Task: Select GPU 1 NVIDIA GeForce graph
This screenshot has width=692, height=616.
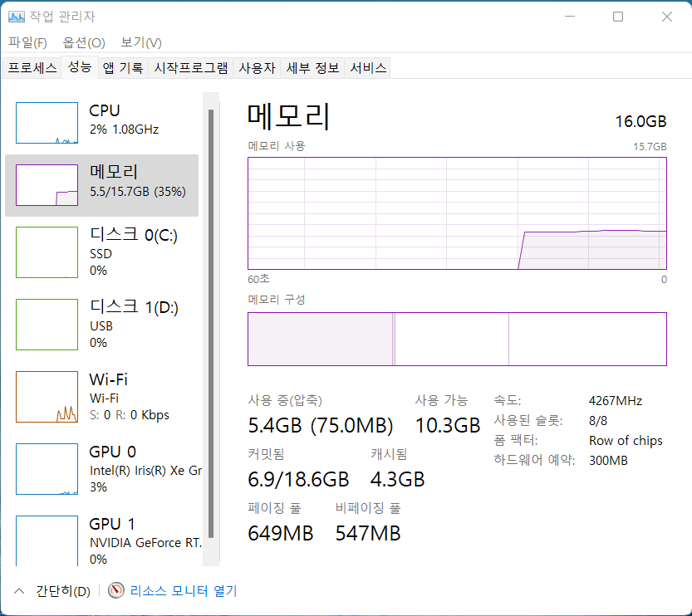Action: [x=47, y=540]
